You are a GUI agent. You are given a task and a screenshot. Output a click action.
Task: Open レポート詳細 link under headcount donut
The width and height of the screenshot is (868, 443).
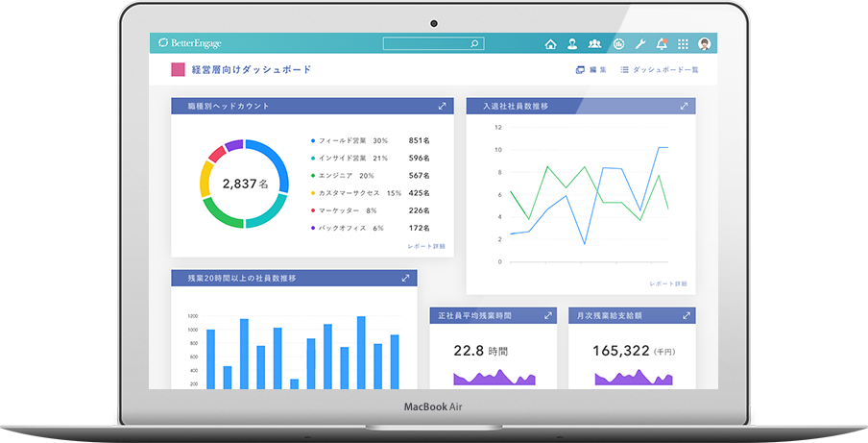pos(426,247)
